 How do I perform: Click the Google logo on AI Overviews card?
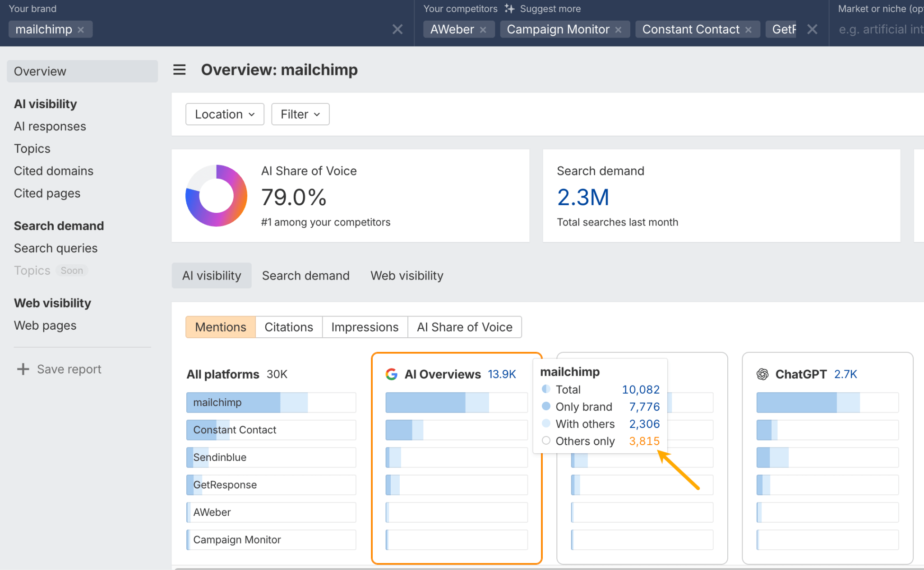[x=392, y=374]
